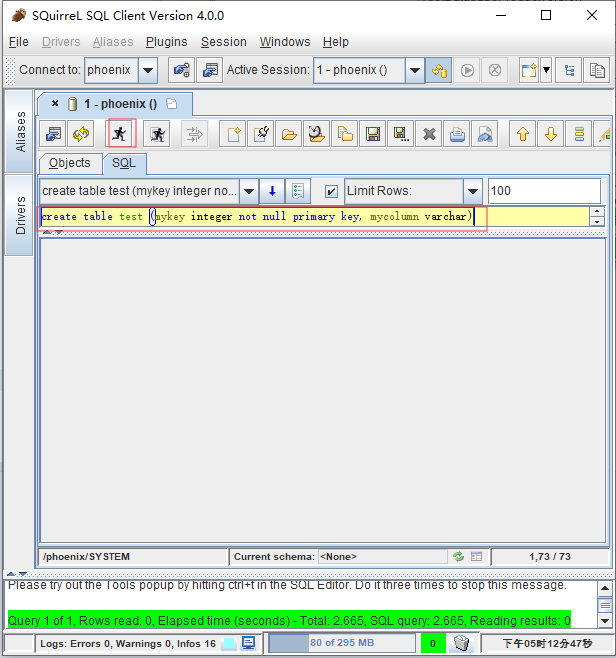
Task: Open the Connect to phoenix dropdown
Action: (148, 70)
